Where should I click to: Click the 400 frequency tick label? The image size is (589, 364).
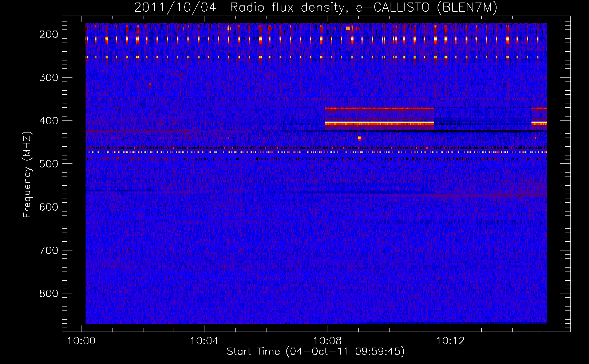coord(49,121)
